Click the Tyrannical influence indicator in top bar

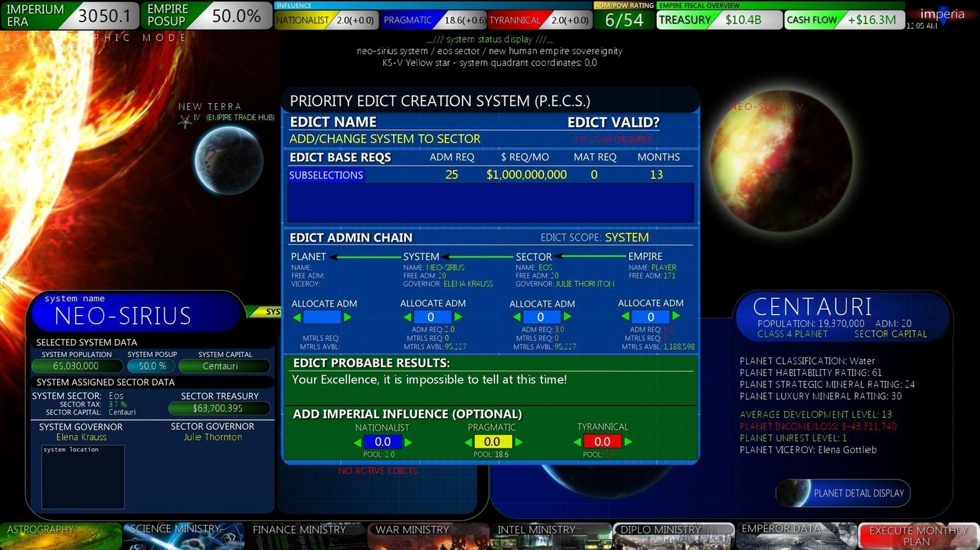click(540, 20)
